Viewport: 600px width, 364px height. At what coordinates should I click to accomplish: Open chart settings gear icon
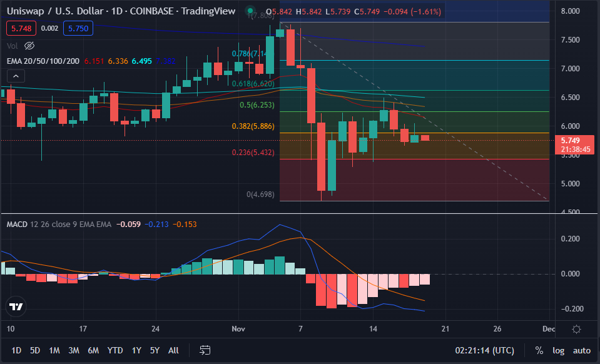tap(576, 329)
